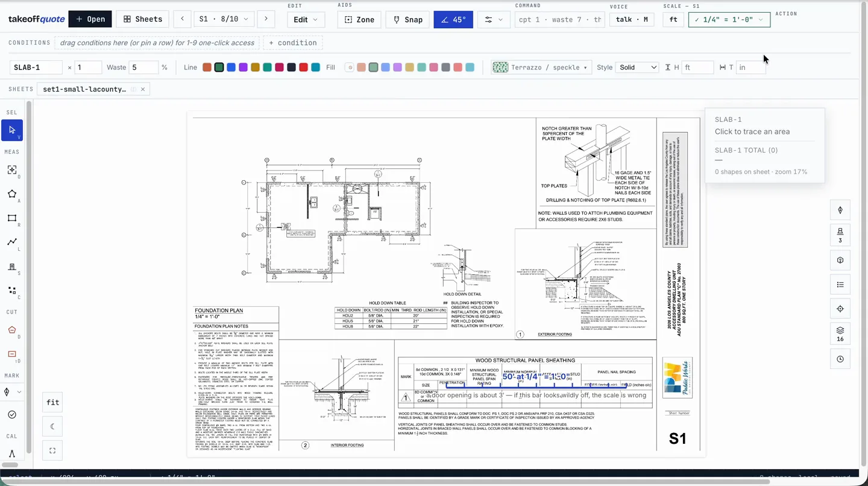
Task: Go to previous sheet arrow
Action: click(182, 19)
